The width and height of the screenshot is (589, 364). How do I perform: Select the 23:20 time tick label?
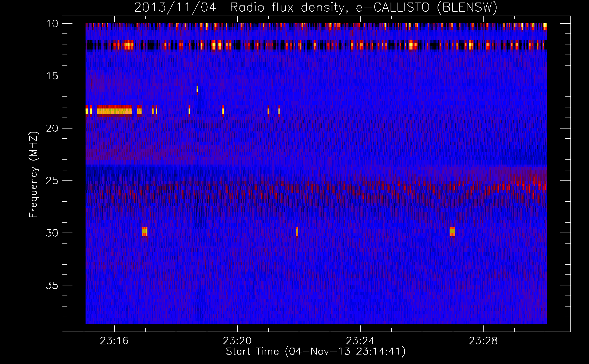click(x=237, y=341)
